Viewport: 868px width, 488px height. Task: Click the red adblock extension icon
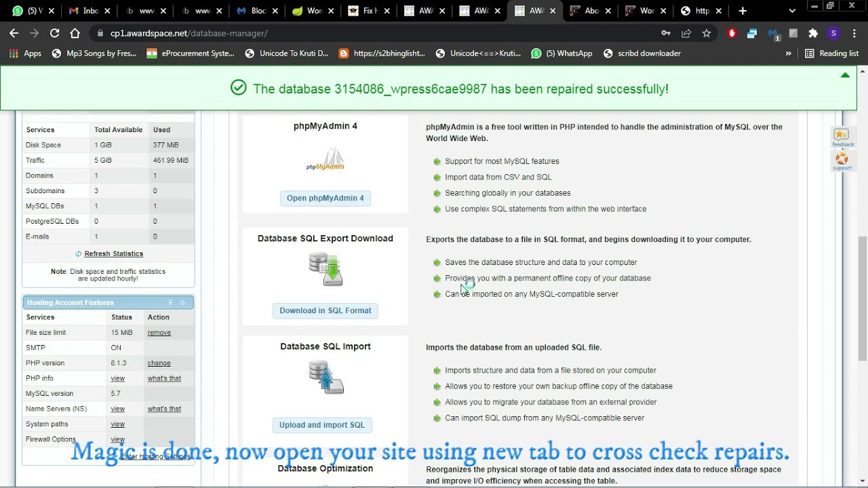[732, 33]
